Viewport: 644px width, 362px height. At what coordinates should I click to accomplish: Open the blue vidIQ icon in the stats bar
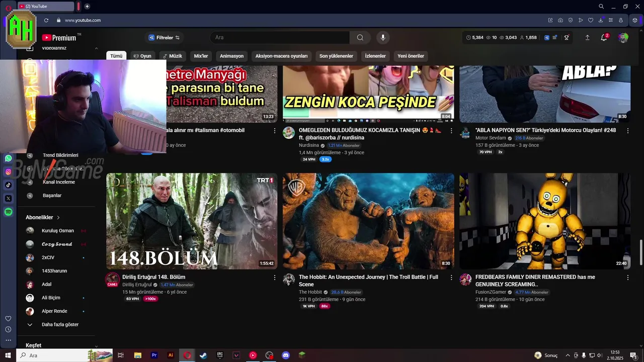pyautogui.click(x=547, y=37)
